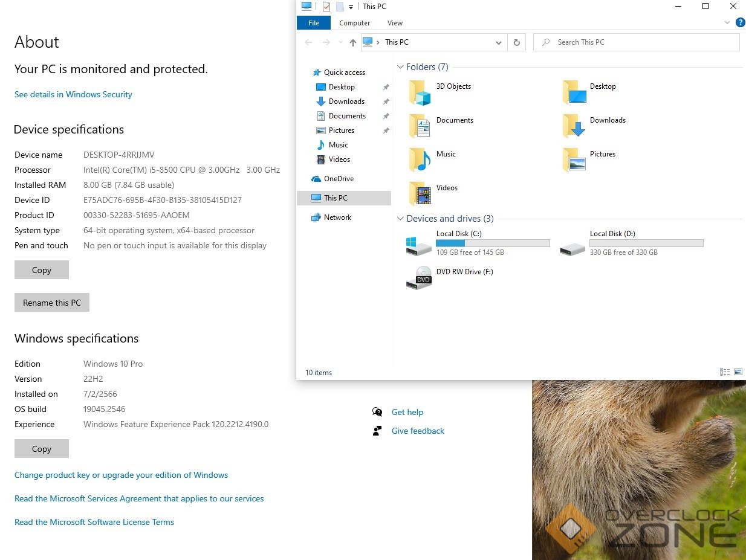Open the Music folder in Folders section

pyautogui.click(x=420, y=161)
